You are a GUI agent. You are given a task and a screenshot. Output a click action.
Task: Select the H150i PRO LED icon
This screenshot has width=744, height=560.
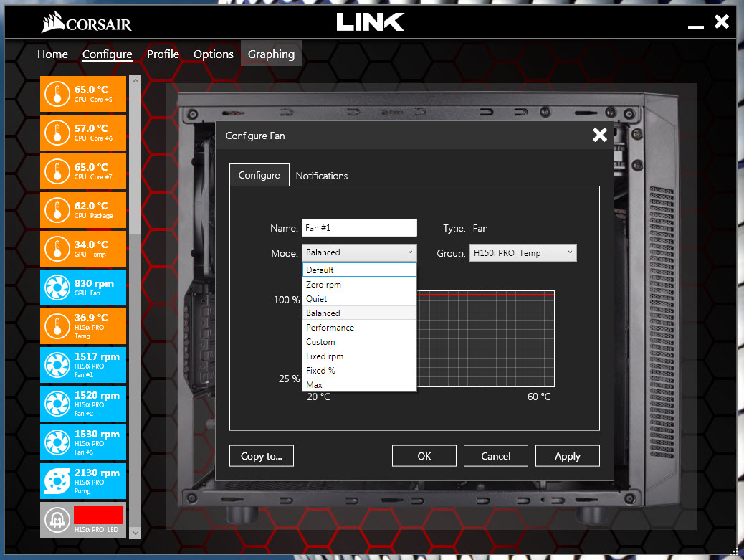pos(57,520)
